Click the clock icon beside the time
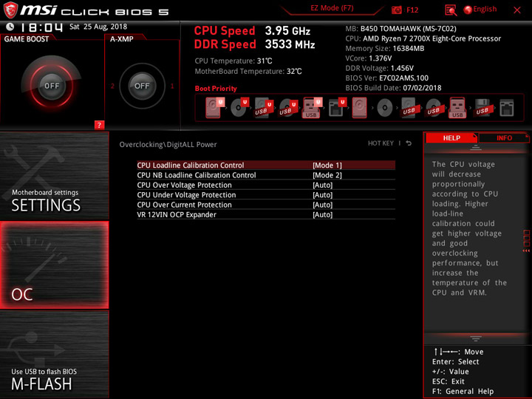Image resolution: width=532 pixels, height=399 pixels. tap(10, 27)
